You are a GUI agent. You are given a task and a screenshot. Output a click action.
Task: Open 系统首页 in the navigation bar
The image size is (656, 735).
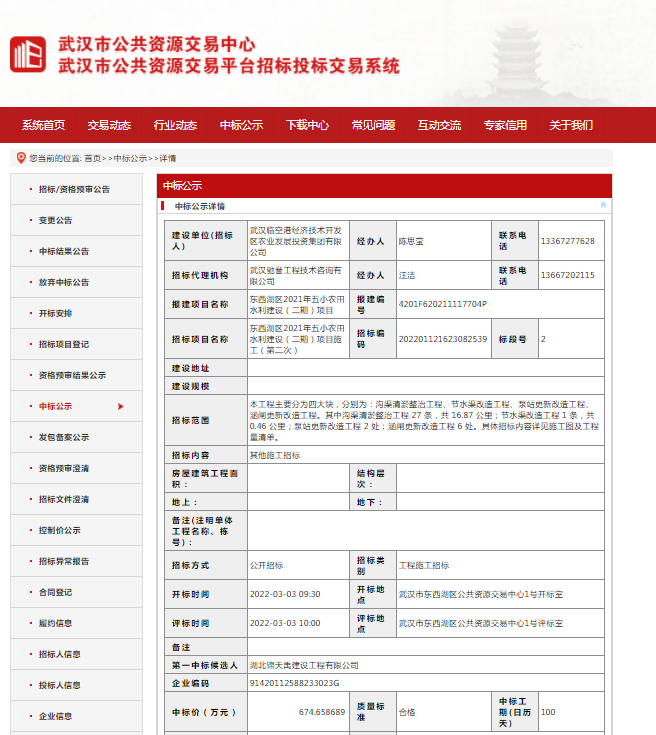click(43, 125)
